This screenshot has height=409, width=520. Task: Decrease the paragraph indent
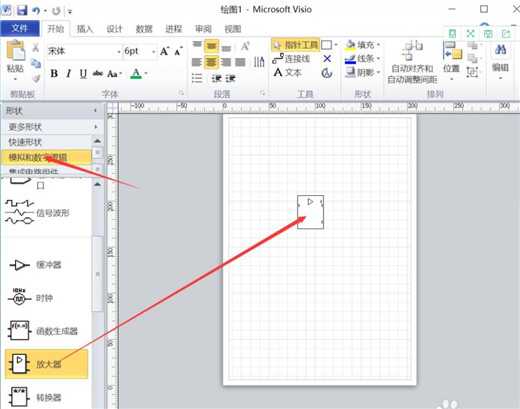click(217, 78)
